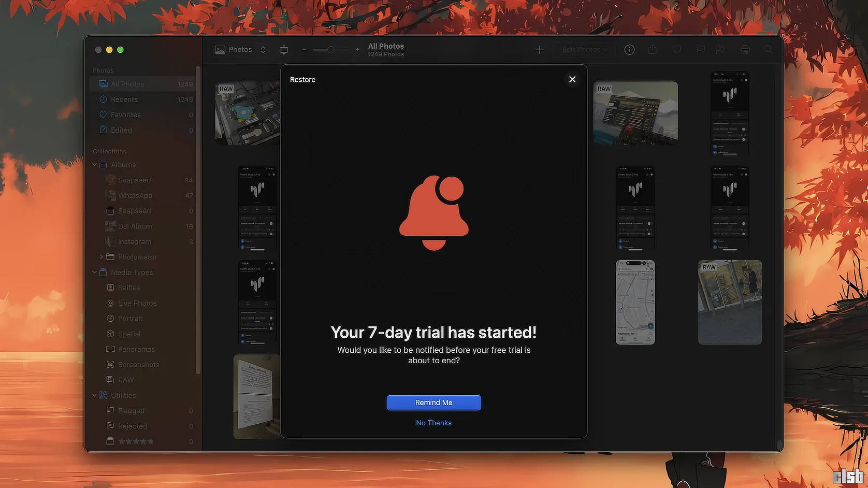Toggle the flag icon in toolbar

(701, 50)
